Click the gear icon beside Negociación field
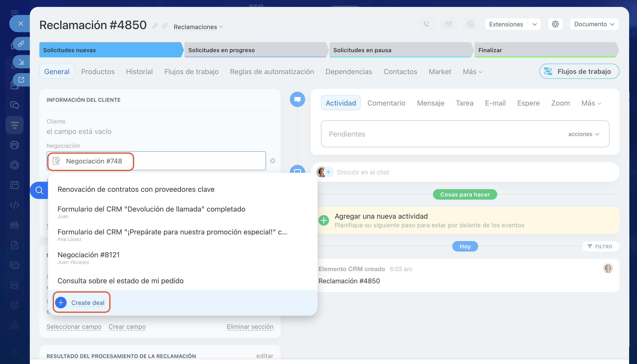The height and width of the screenshot is (364, 637). click(272, 161)
